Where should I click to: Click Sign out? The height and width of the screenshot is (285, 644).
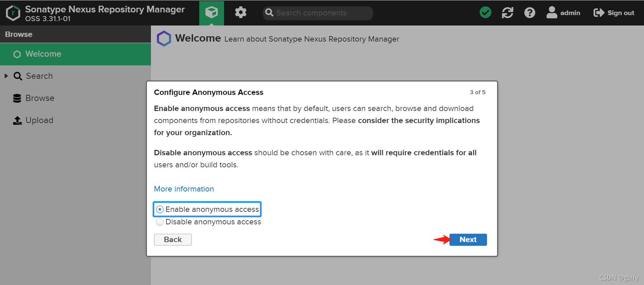pos(614,13)
